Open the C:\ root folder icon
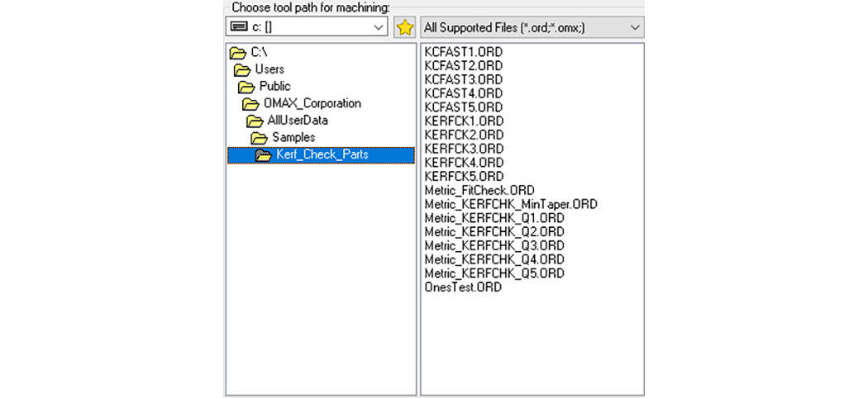Screen dimensions: 868x398 click(238, 53)
